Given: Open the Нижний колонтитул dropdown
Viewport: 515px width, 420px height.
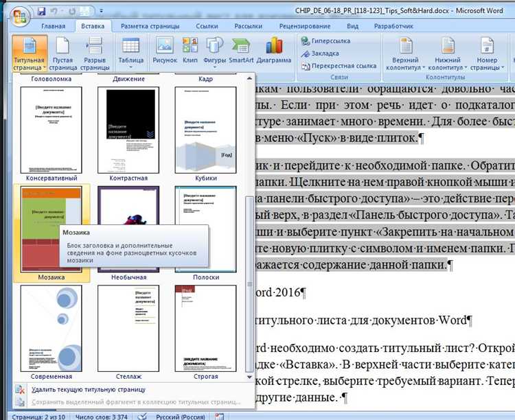Looking at the screenshot, I should click(448, 54).
